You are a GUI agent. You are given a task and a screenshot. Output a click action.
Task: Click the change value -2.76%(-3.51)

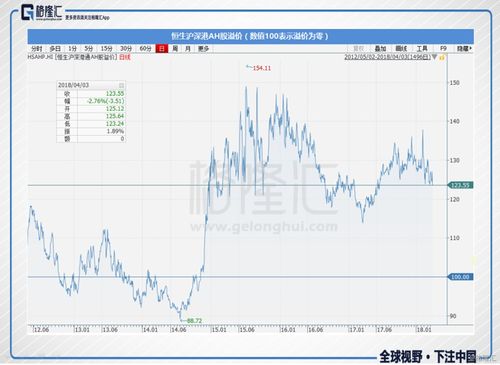105,101
